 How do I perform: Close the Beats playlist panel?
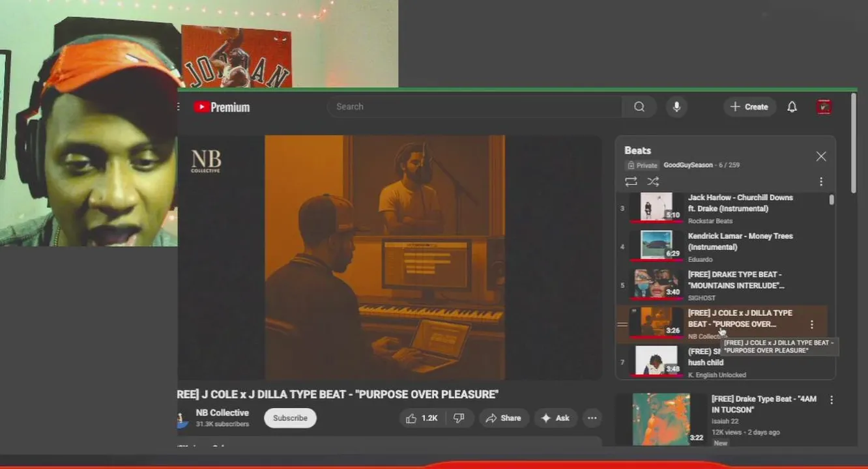point(820,156)
